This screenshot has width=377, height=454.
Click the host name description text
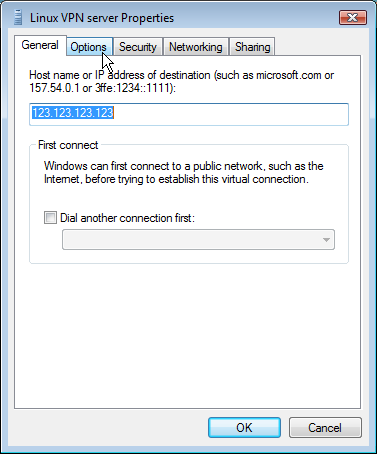[182, 82]
